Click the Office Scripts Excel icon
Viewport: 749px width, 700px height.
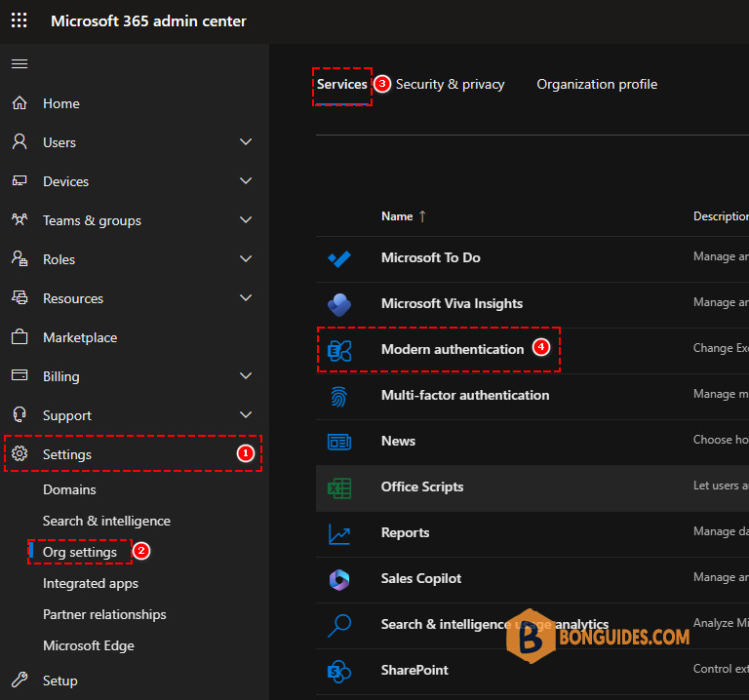[339, 488]
